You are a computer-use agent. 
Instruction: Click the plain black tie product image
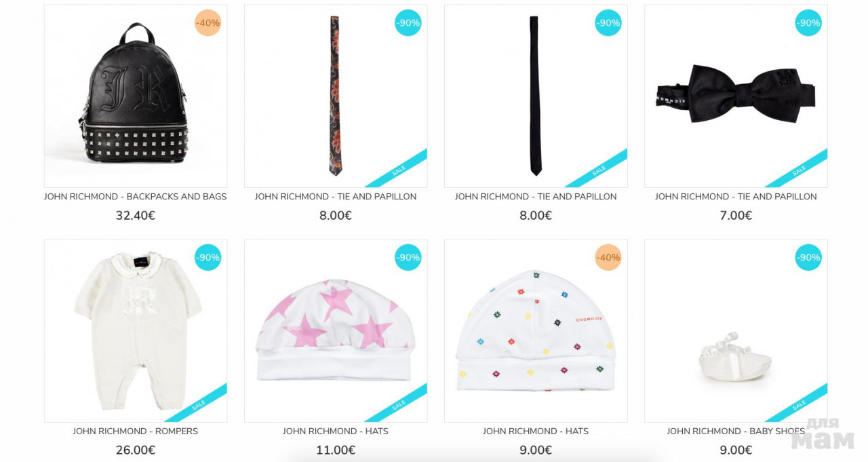coord(536,96)
